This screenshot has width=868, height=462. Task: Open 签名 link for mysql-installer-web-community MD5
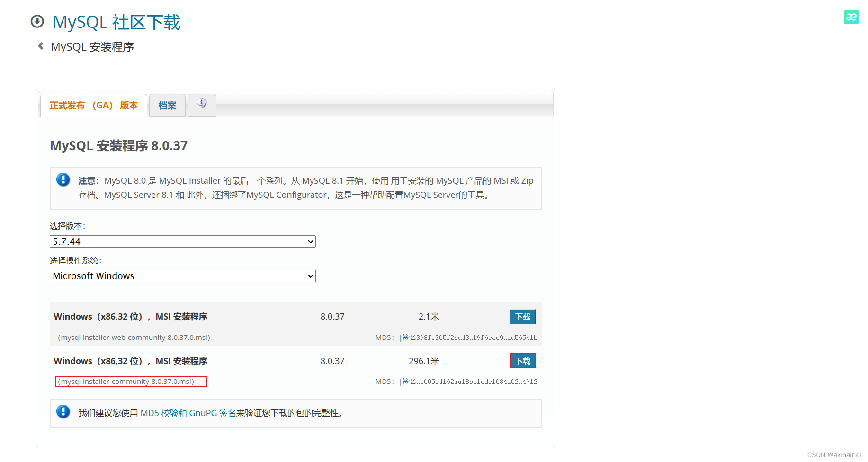tap(409, 338)
